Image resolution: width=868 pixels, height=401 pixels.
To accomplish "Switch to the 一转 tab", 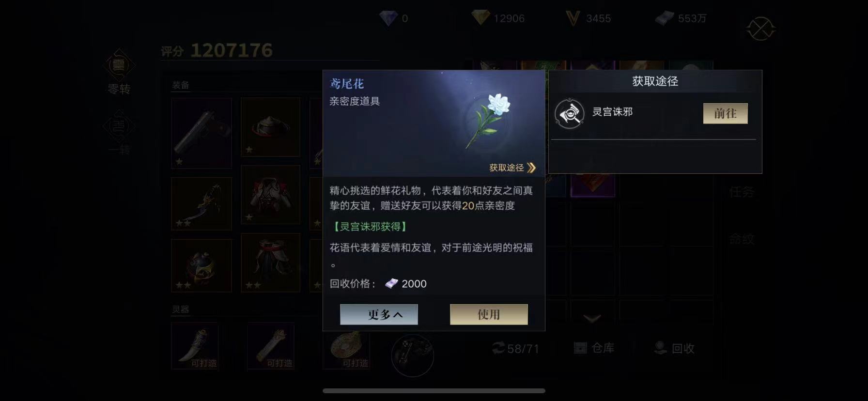I will (x=119, y=132).
